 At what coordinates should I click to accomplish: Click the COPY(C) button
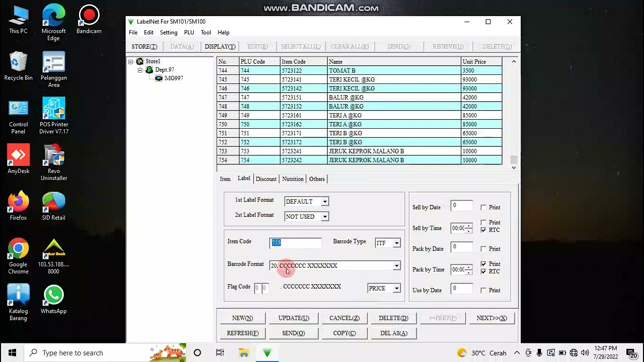pyautogui.click(x=345, y=333)
